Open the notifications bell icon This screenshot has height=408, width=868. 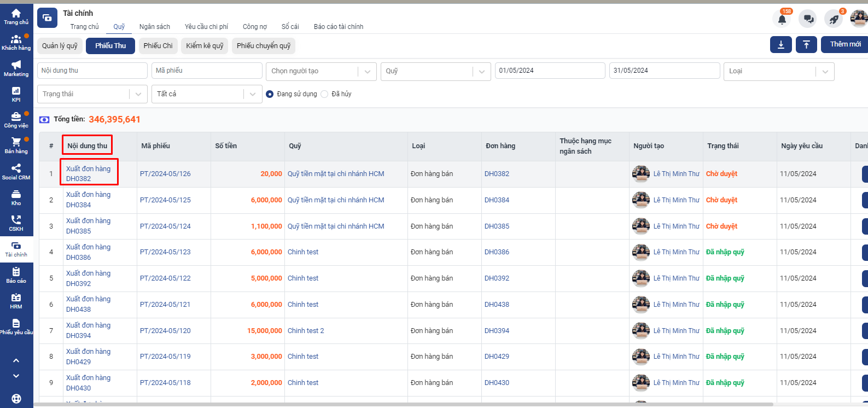point(782,19)
